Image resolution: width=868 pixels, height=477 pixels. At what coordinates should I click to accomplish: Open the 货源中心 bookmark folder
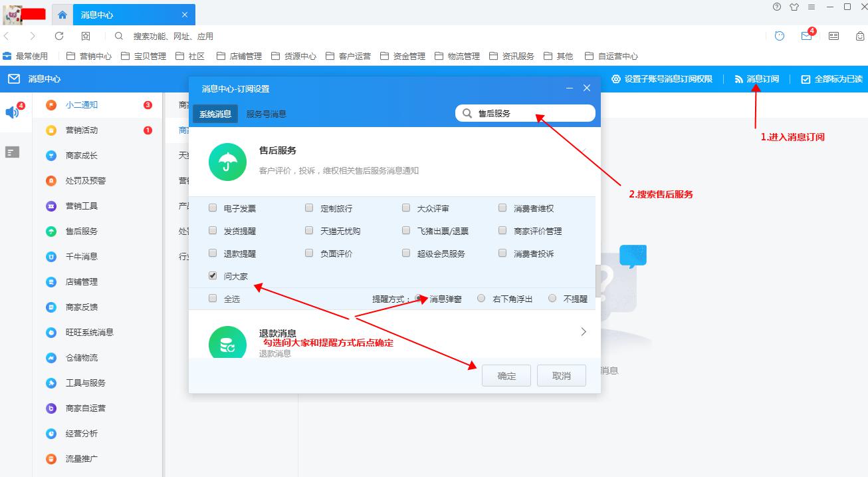(294, 56)
